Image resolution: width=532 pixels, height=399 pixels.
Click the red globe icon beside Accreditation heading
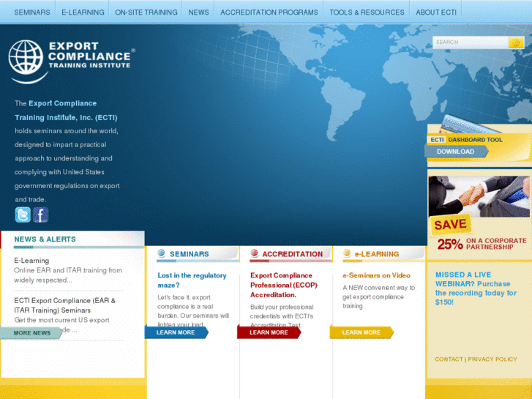(254, 253)
